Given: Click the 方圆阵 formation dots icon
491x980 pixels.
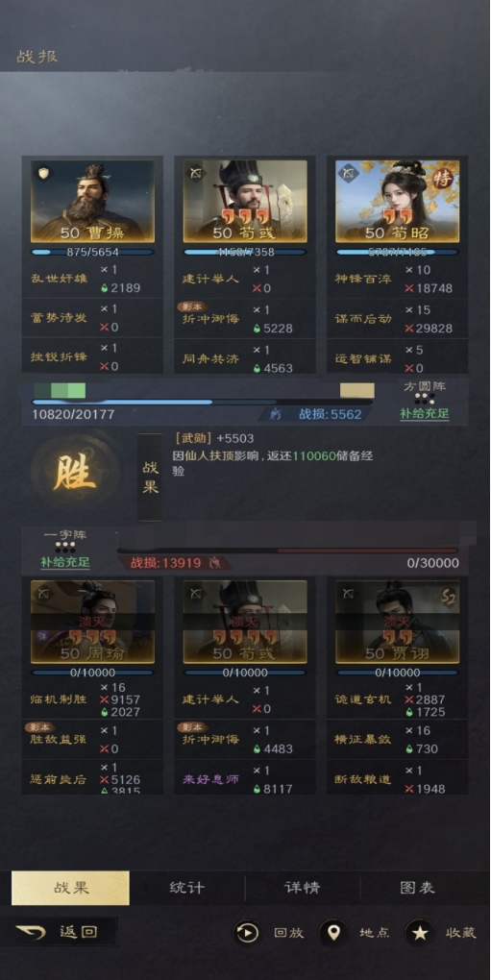Looking at the screenshot, I should click(425, 400).
